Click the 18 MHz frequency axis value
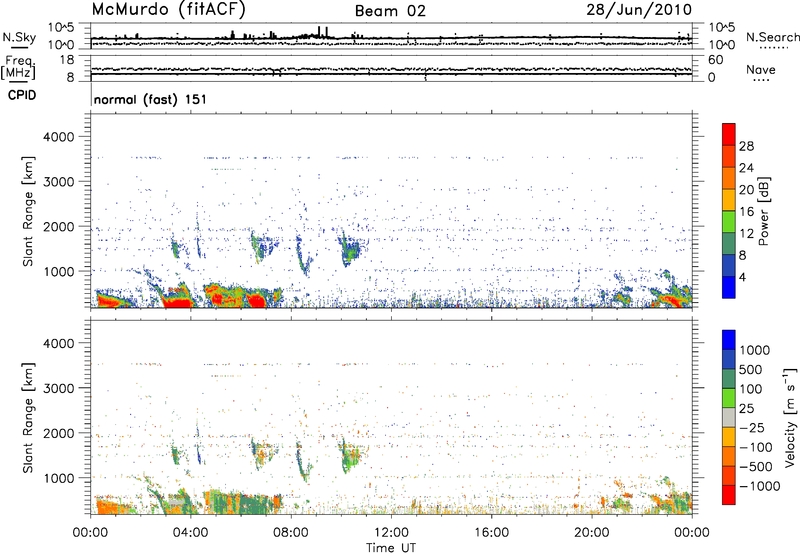This screenshot has width=800, height=554. [x=67, y=60]
